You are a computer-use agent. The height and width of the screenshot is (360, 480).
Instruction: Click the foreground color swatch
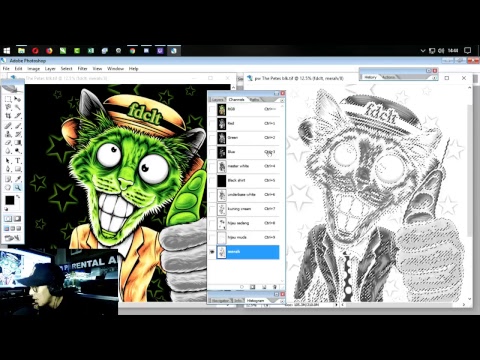click(10, 200)
